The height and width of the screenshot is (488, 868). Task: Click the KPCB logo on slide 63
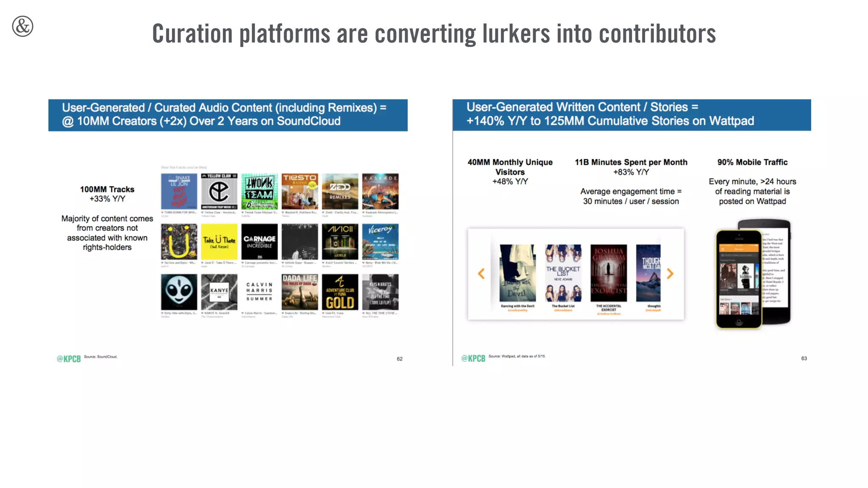[x=473, y=358]
